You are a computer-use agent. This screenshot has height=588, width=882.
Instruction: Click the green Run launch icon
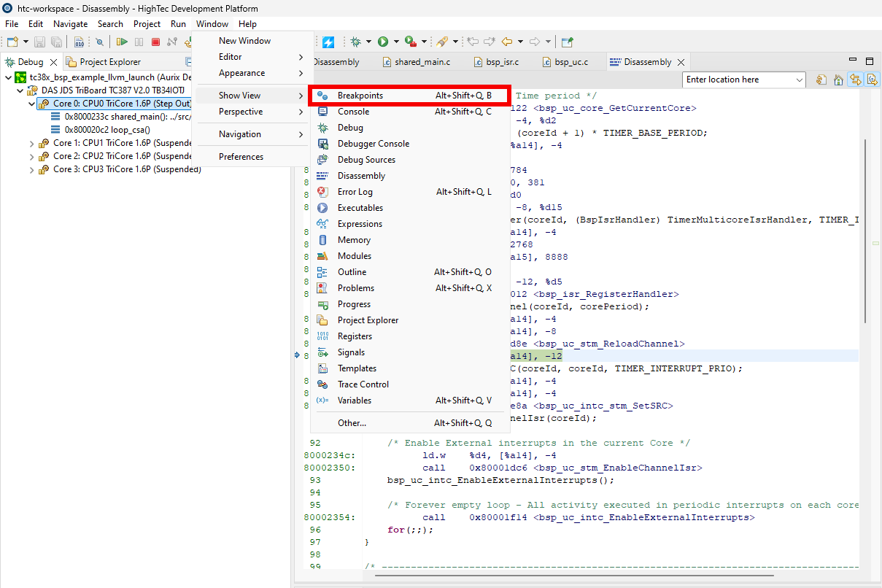click(x=383, y=42)
